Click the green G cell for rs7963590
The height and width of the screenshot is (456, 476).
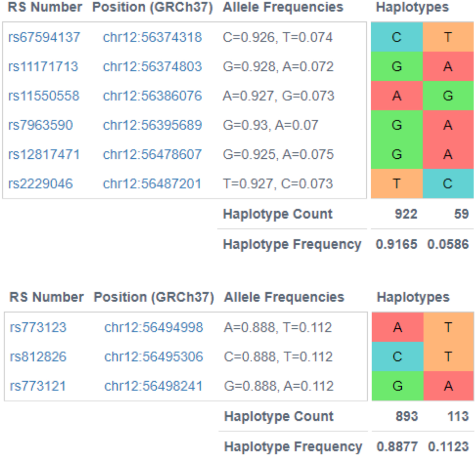pos(397,125)
